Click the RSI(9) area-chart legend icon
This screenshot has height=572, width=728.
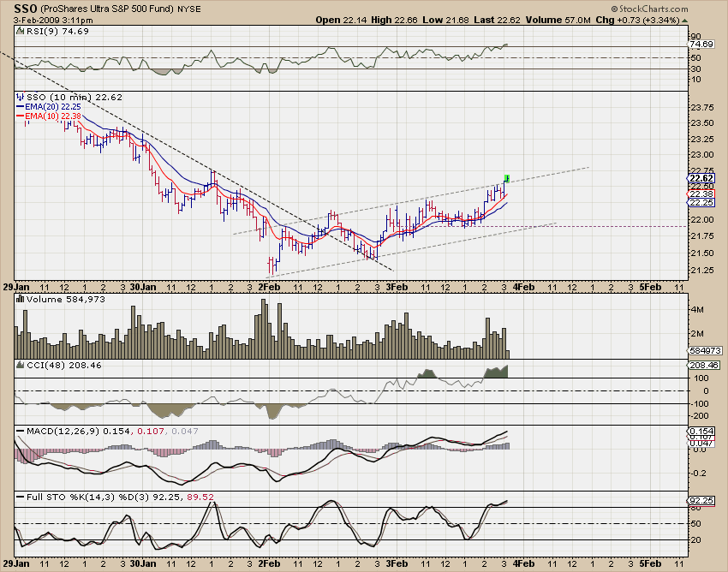click(20, 31)
